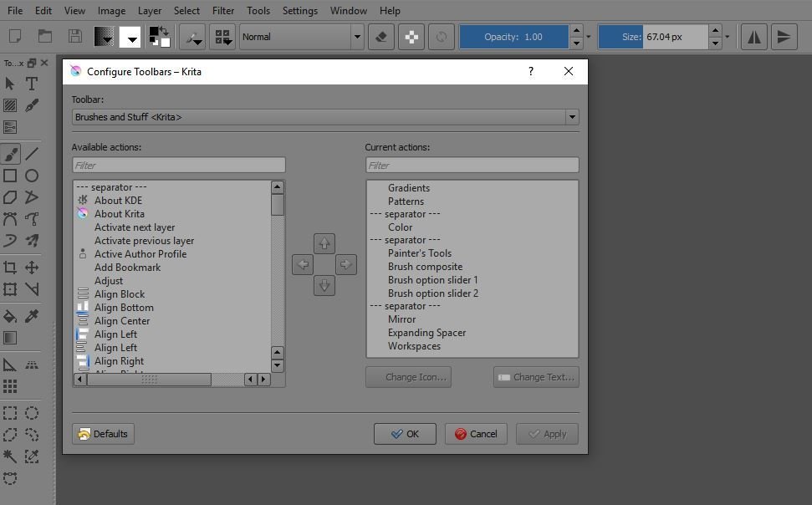The height and width of the screenshot is (505, 812).
Task: Select the Calligraphy tool
Action: pos(32,105)
